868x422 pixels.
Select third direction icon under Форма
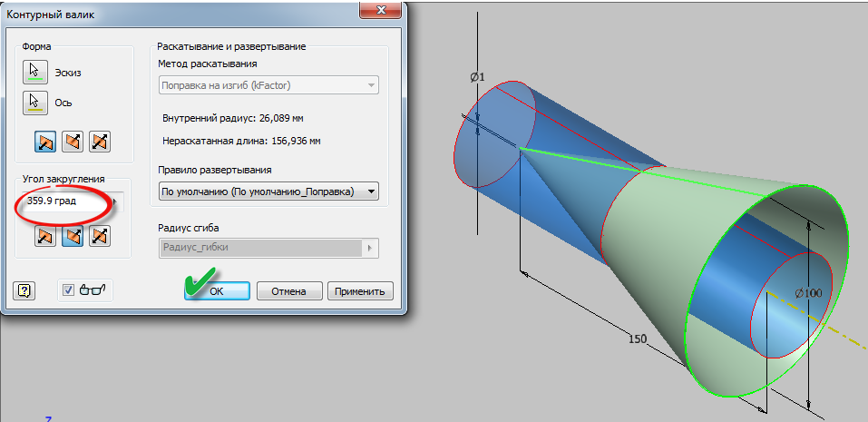pos(100,142)
